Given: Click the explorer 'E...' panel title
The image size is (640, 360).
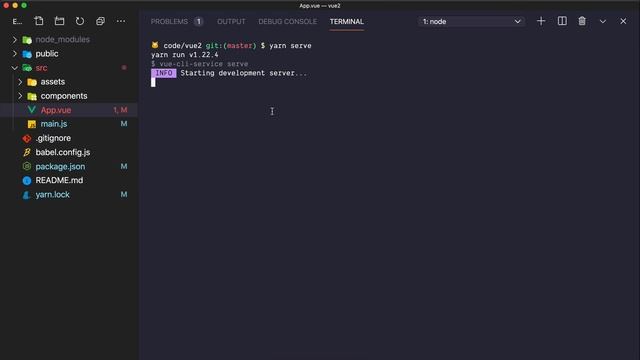Looking at the screenshot, I should pos(17,22).
